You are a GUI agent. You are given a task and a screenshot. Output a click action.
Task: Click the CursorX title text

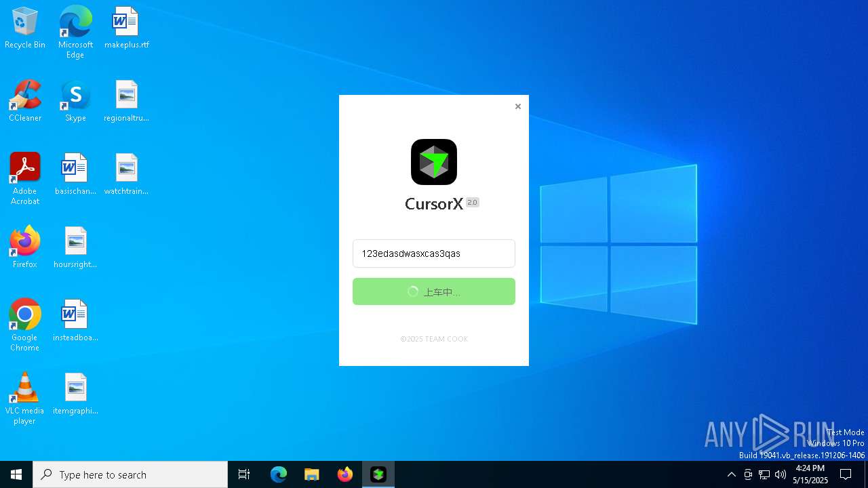(434, 203)
